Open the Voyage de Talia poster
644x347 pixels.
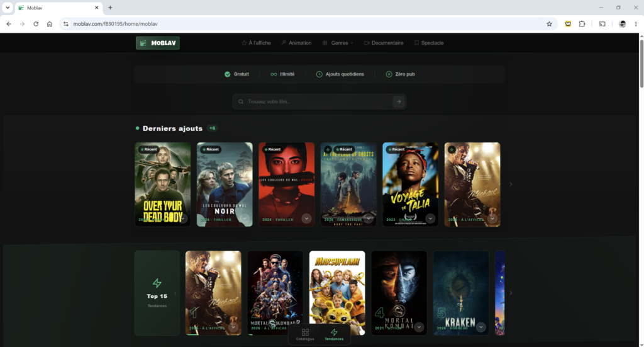pos(410,184)
